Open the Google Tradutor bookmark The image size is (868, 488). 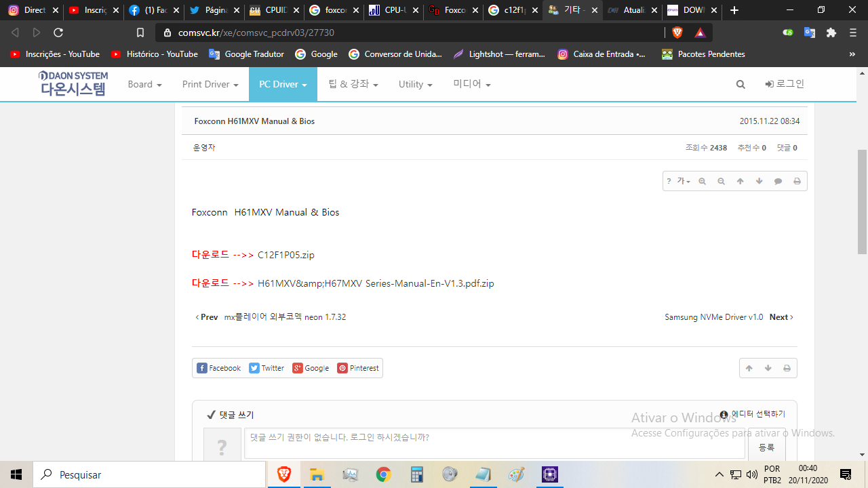(x=247, y=54)
